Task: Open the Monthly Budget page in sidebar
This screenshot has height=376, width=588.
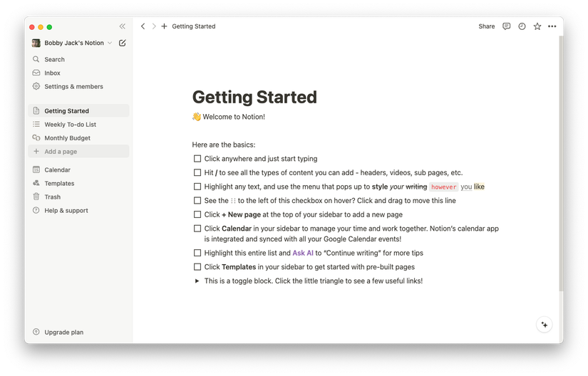Action: pyautogui.click(x=67, y=138)
